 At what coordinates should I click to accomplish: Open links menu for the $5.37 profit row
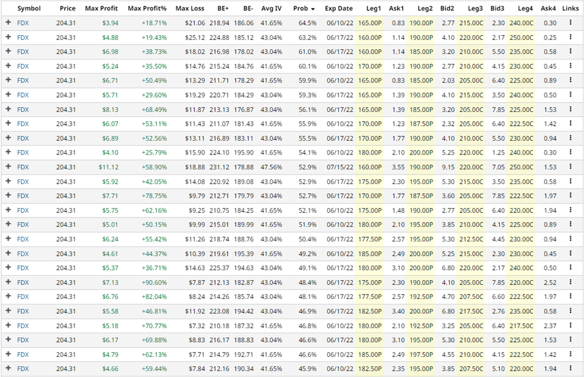570,268
